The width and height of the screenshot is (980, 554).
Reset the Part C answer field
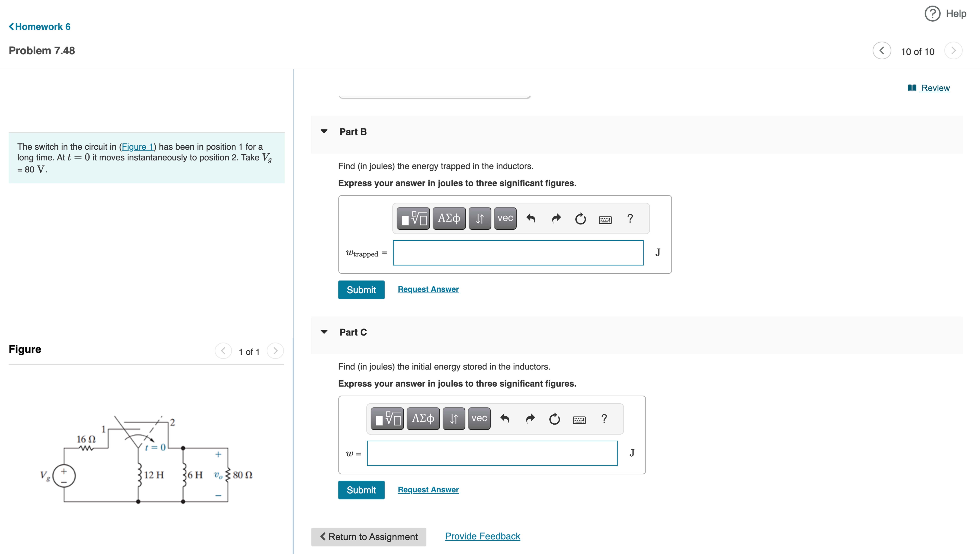pos(555,419)
